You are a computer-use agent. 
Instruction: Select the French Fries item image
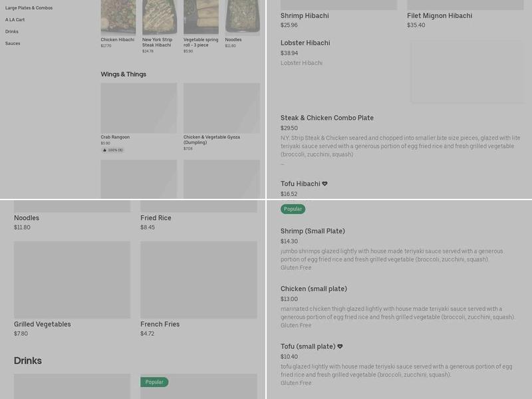click(198, 279)
